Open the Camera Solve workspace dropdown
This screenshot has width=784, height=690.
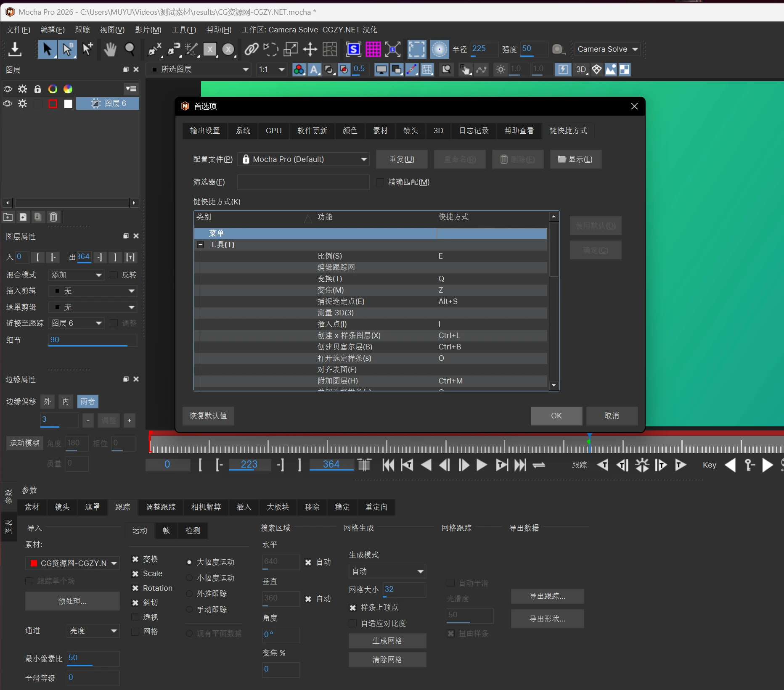607,49
